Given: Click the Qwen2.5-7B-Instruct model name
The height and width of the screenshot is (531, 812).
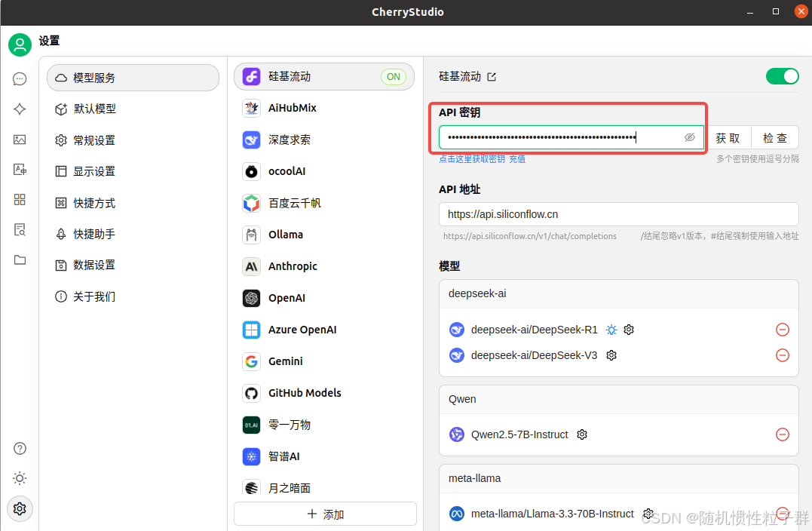Looking at the screenshot, I should [x=519, y=434].
